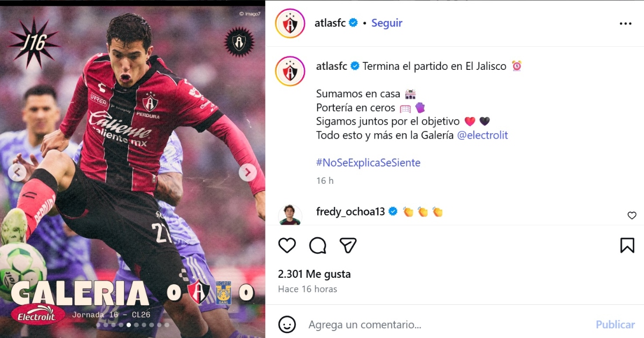Click the Publicar button
The width and height of the screenshot is (644, 338).
click(616, 325)
